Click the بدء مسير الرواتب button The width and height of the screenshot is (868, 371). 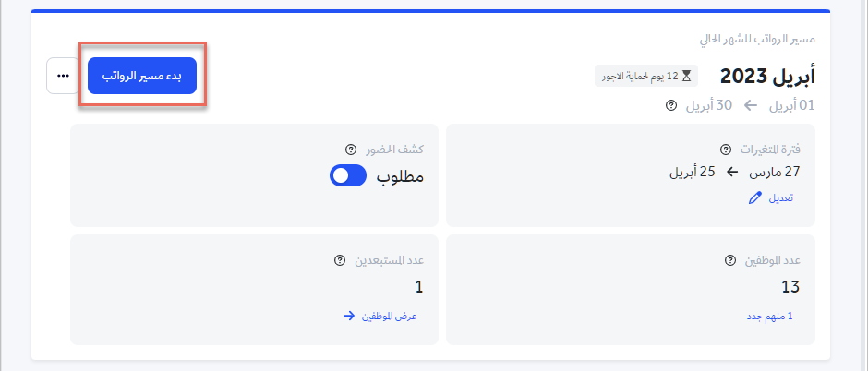click(142, 76)
